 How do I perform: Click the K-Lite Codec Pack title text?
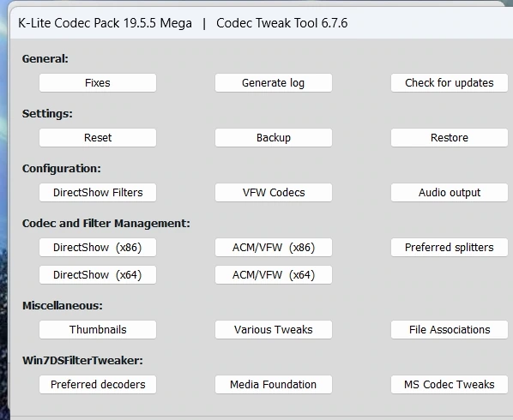pyautogui.click(x=105, y=23)
